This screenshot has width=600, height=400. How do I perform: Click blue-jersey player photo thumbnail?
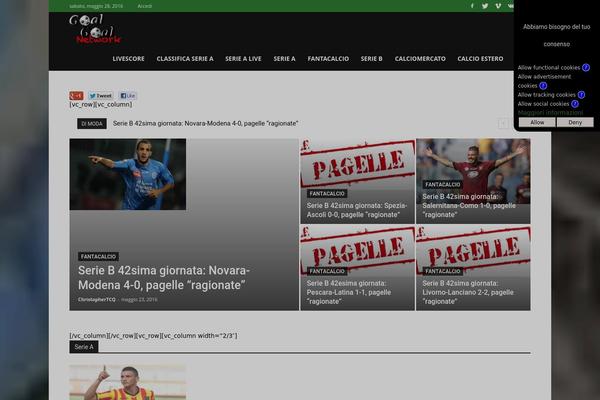pyautogui.click(x=128, y=174)
